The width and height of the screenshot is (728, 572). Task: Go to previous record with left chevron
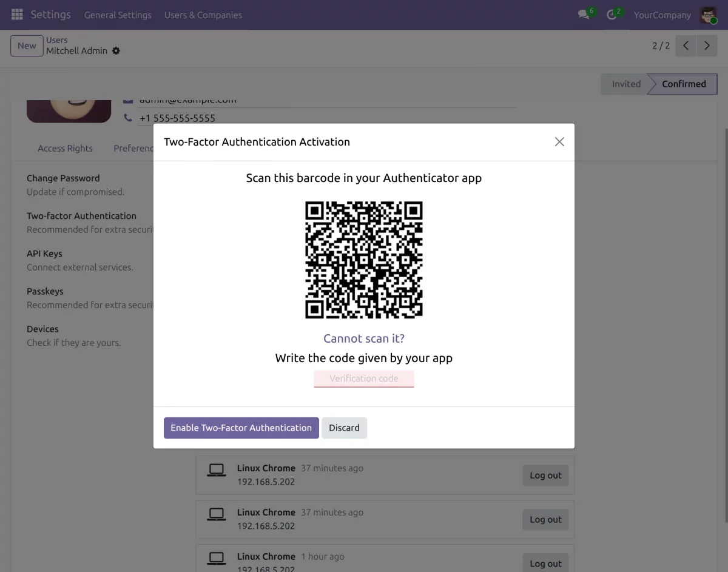(686, 45)
